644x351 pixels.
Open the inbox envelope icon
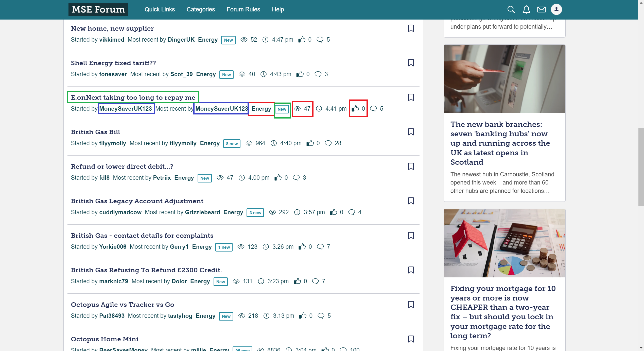(x=541, y=10)
